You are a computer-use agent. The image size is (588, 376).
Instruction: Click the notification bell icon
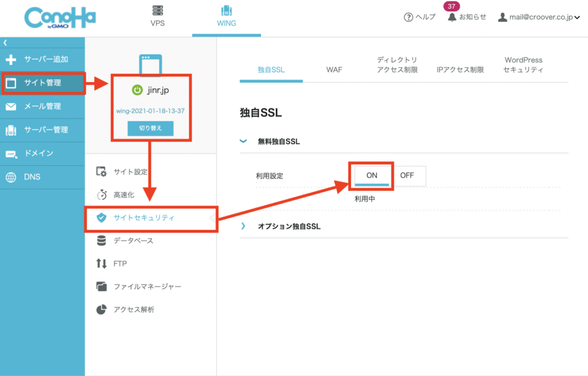pos(452,17)
